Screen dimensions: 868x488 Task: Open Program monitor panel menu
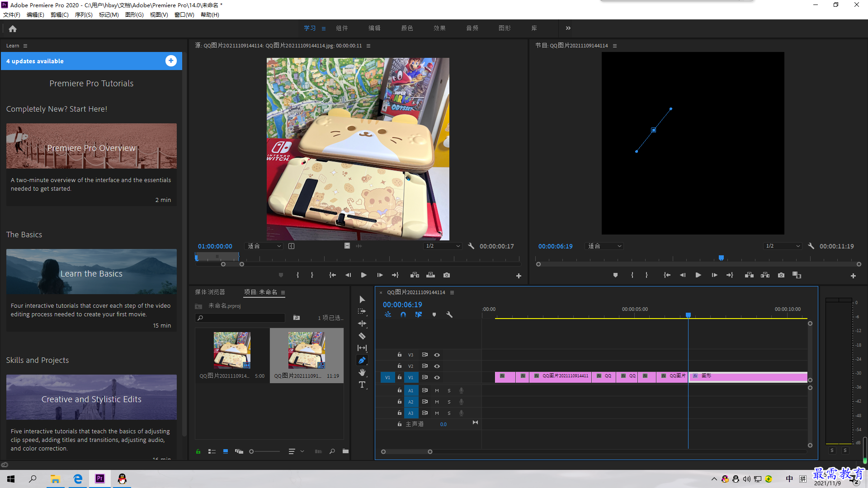(x=615, y=46)
